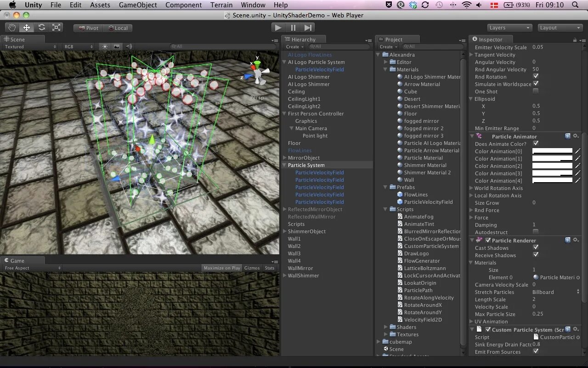Open Hierarchy panel options menu icon
588x368 pixels.
(367, 40)
